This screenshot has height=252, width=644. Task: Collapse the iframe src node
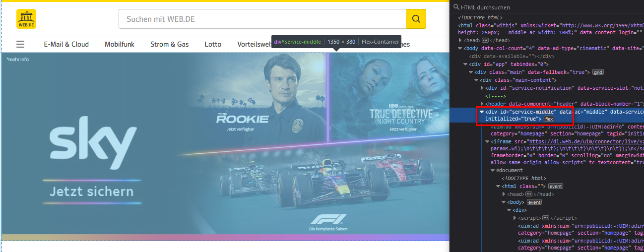tap(487, 141)
